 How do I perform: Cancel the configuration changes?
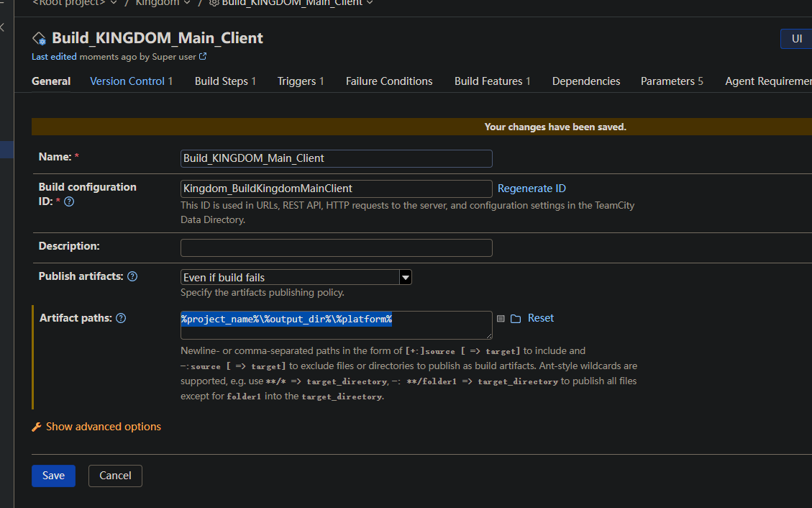[115, 476]
